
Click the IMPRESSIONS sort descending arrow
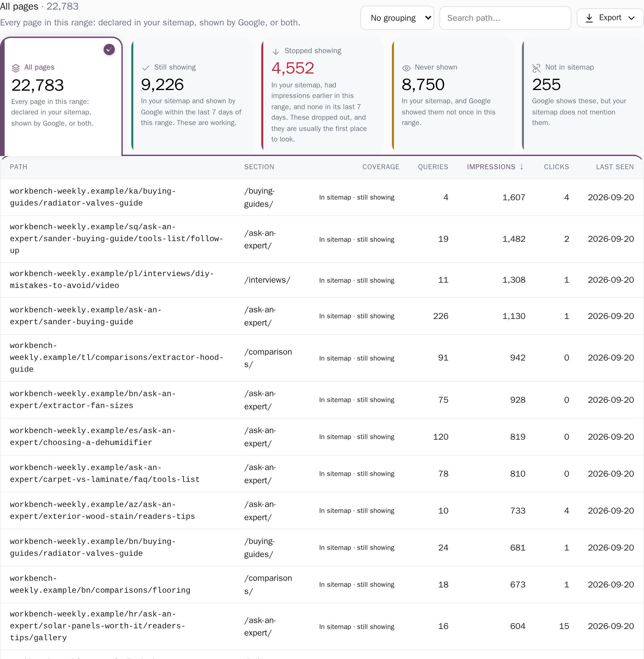(522, 166)
